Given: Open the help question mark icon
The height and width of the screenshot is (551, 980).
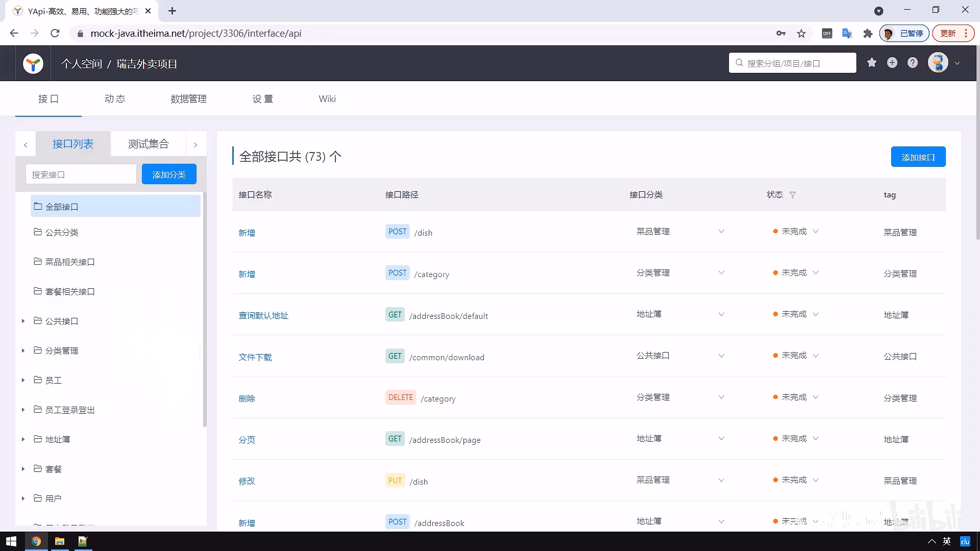Looking at the screenshot, I should pyautogui.click(x=913, y=63).
